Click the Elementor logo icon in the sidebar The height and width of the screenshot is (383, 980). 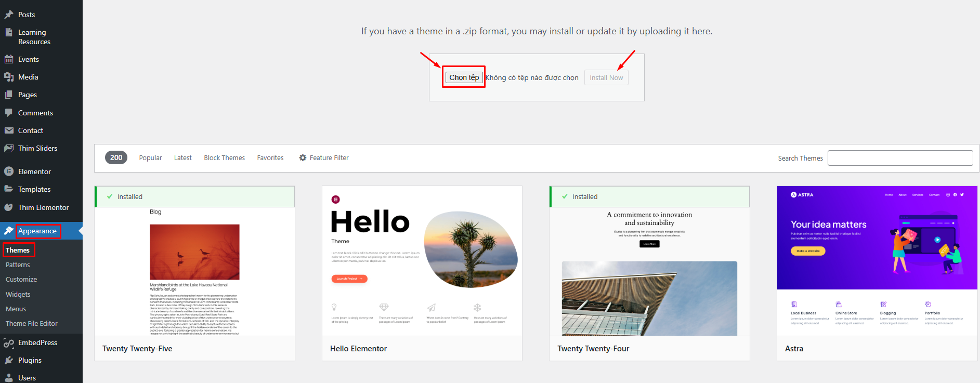point(9,171)
